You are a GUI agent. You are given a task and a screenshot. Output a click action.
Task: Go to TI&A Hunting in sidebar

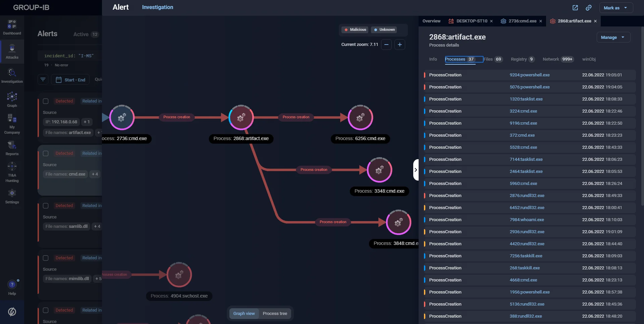12,172
